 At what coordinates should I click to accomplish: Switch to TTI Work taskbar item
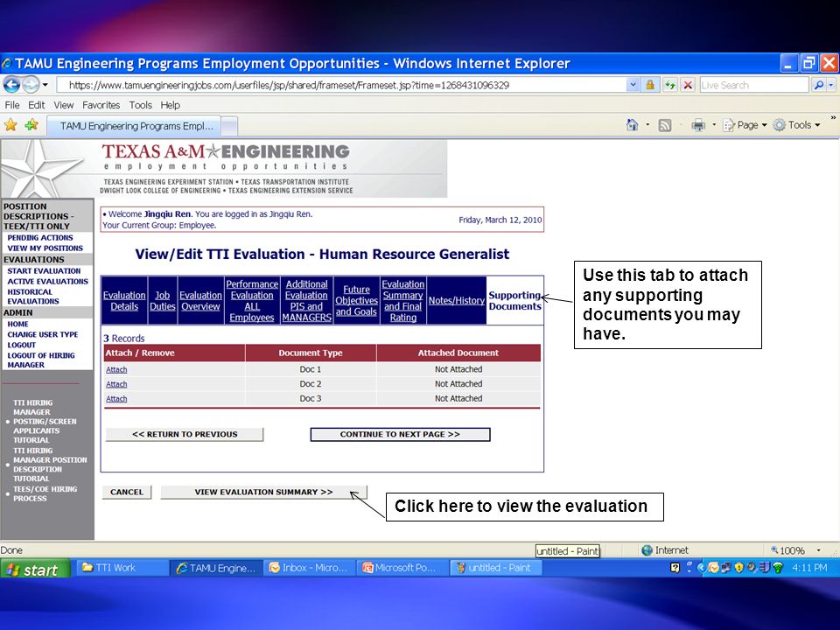[x=122, y=568]
